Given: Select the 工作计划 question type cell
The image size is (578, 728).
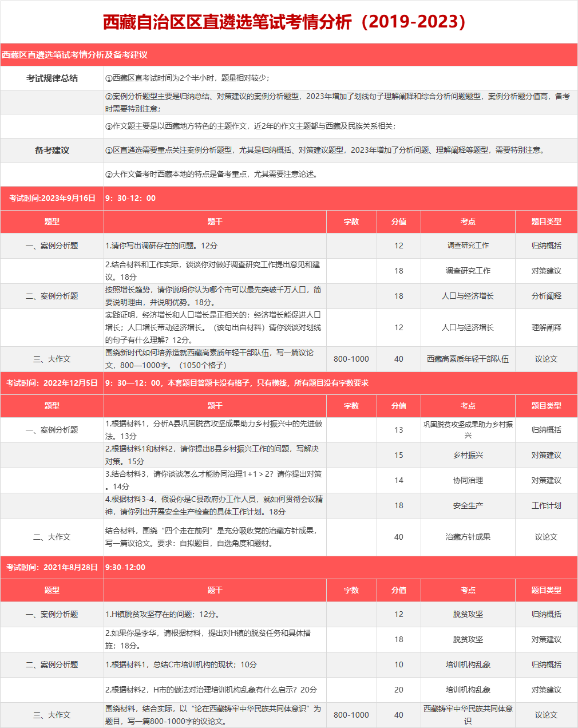Looking at the screenshot, I should (546, 505).
